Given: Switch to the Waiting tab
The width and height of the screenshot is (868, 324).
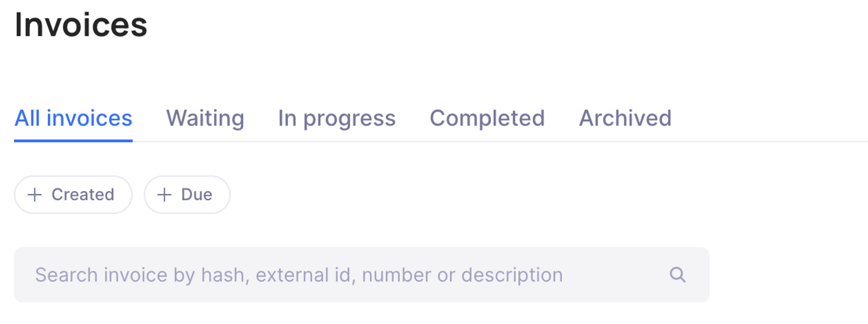Looking at the screenshot, I should (205, 118).
